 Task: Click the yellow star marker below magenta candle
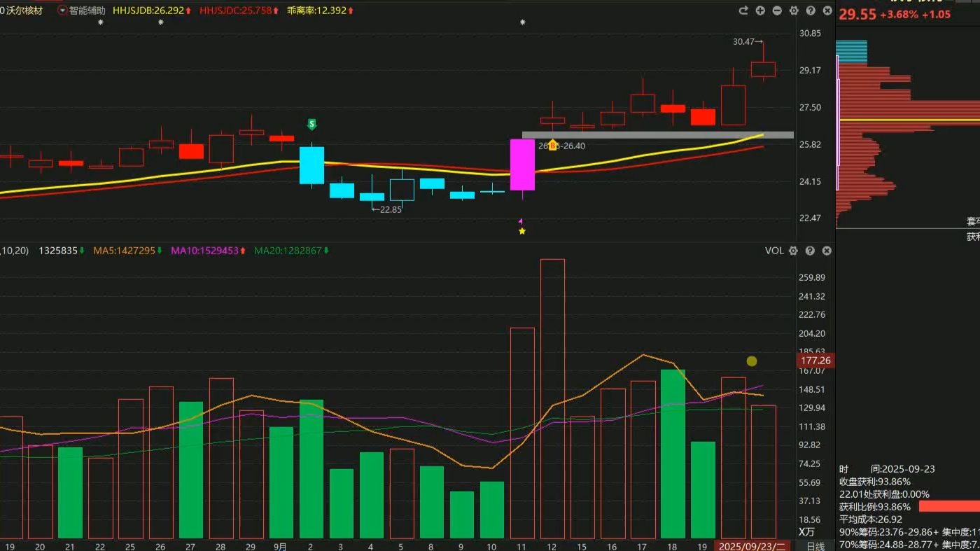tap(521, 231)
